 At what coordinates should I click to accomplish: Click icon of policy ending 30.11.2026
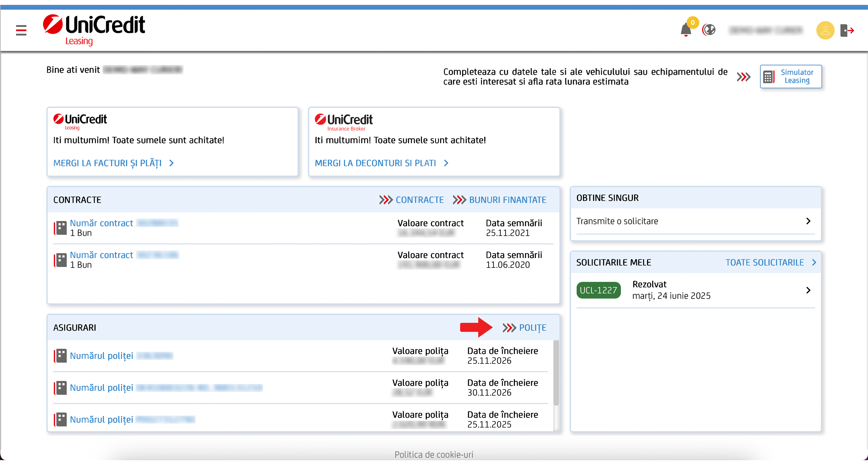(x=60, y=388)
